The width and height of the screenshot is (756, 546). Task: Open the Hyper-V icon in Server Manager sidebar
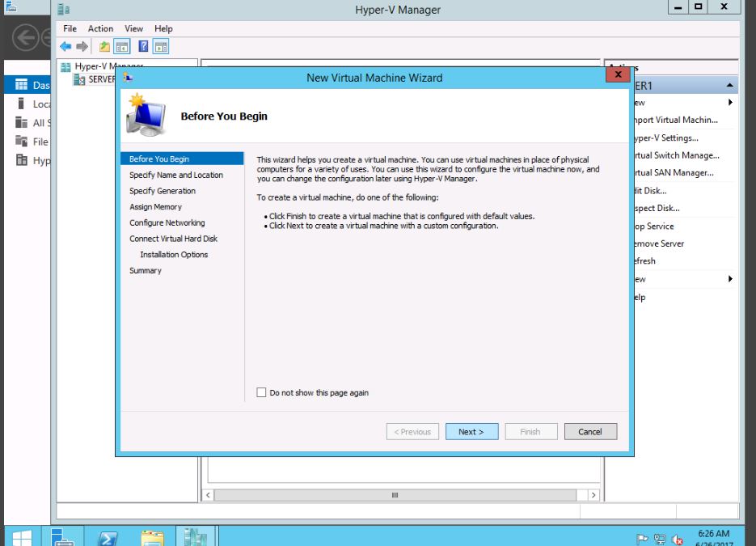click(x=22, y=159)
